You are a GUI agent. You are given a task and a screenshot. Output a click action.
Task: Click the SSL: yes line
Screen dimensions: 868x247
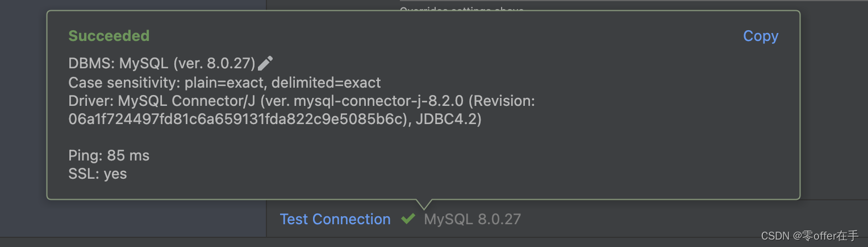click(98, 174)
